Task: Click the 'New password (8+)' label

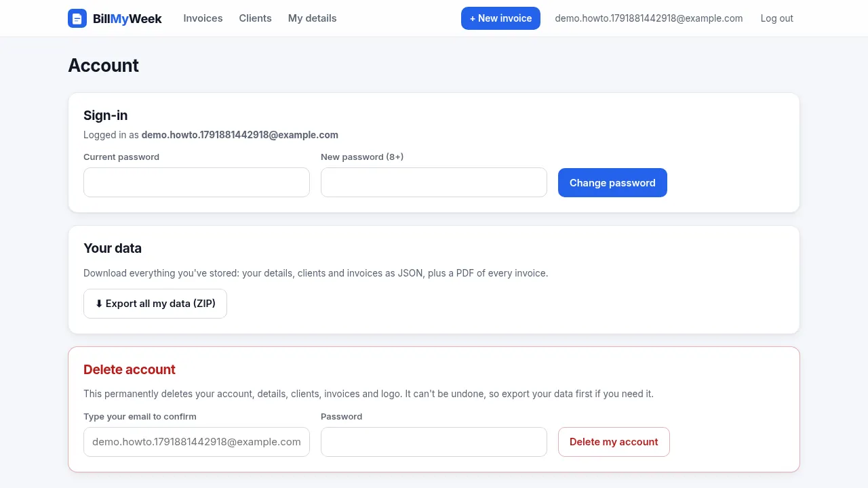Action: tap(362, 157)
